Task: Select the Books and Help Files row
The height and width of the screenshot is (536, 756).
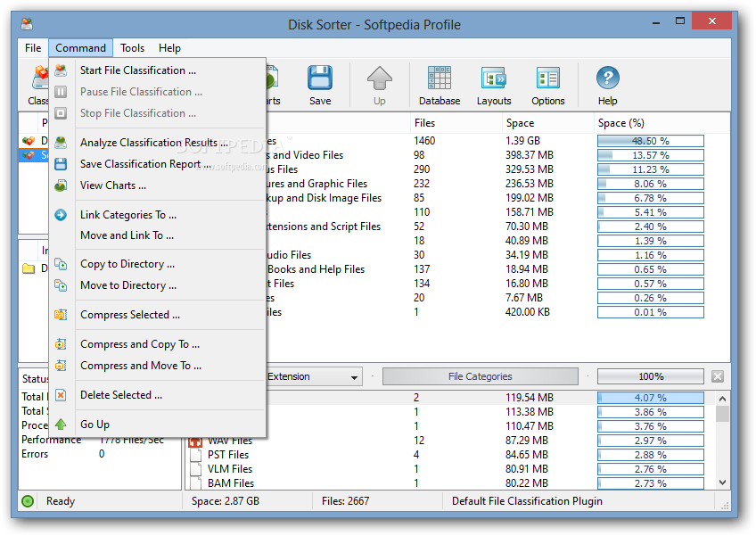Action: click(498, 269)
